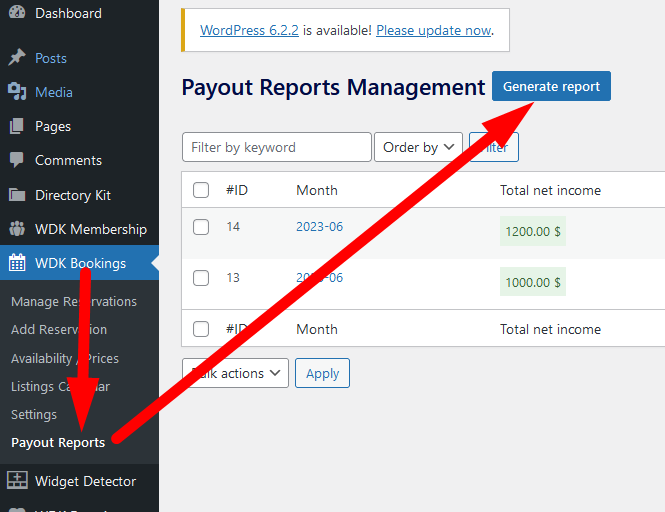Click the Apply button
665x512 pixels.
coord(322,373)
